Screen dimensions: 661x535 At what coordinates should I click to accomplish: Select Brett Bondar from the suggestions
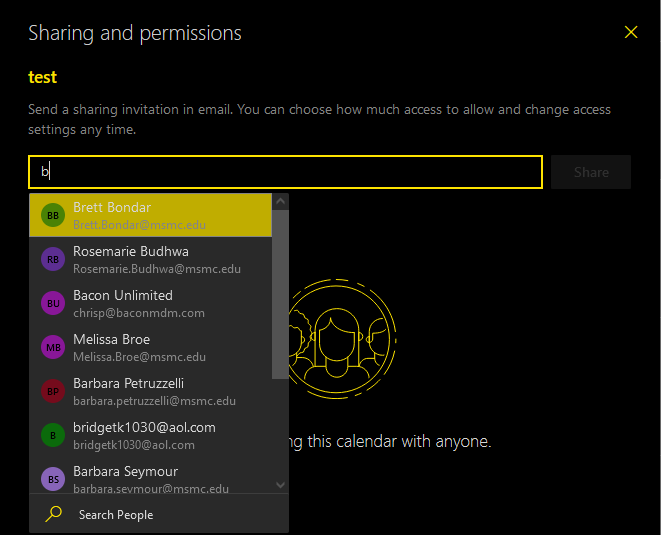pos(150,215)
